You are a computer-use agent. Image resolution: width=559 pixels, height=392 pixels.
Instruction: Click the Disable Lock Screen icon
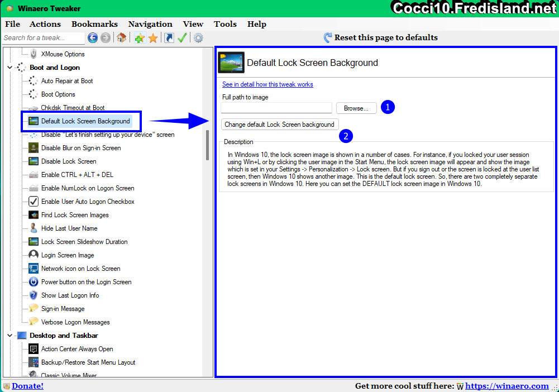(33, 161)
